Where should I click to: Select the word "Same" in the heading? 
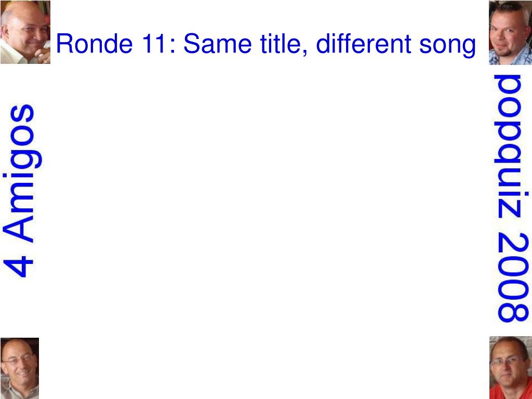(x=218, y=44)
